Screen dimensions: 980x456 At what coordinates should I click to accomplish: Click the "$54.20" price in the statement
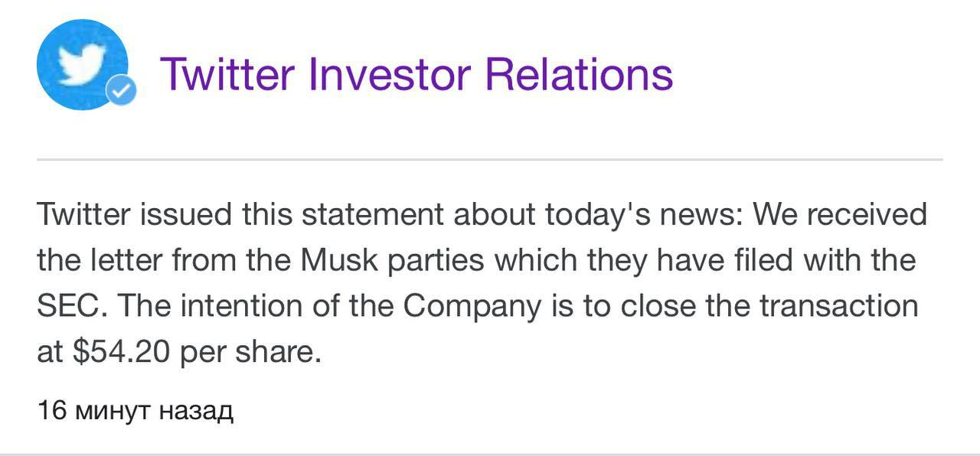[122, 353]
